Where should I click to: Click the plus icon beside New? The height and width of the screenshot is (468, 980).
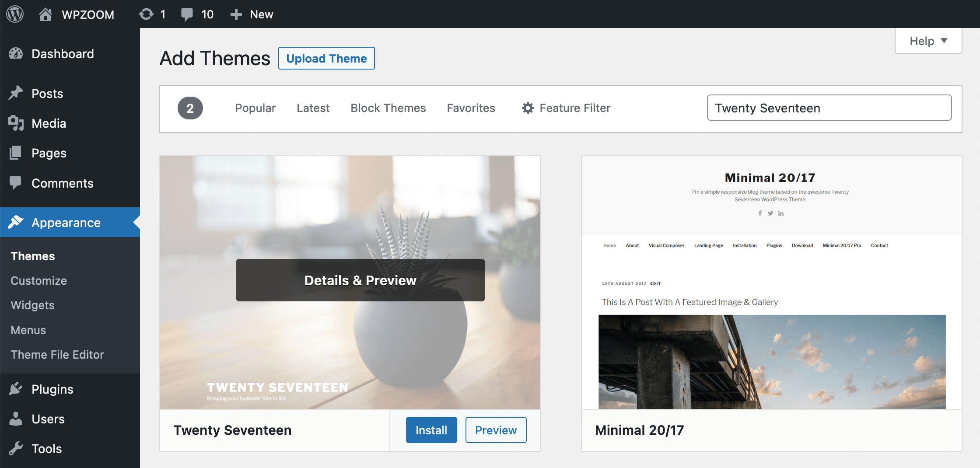[x=236, y=14]
